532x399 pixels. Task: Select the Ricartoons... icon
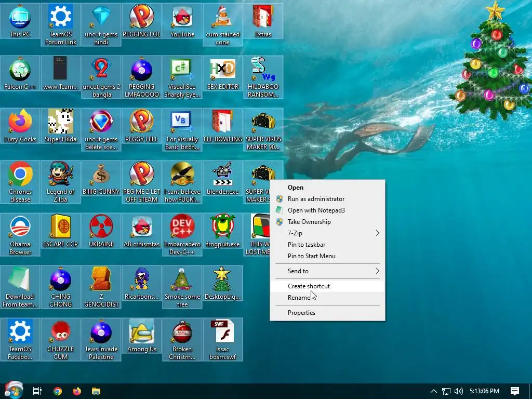tap(141, 283)
